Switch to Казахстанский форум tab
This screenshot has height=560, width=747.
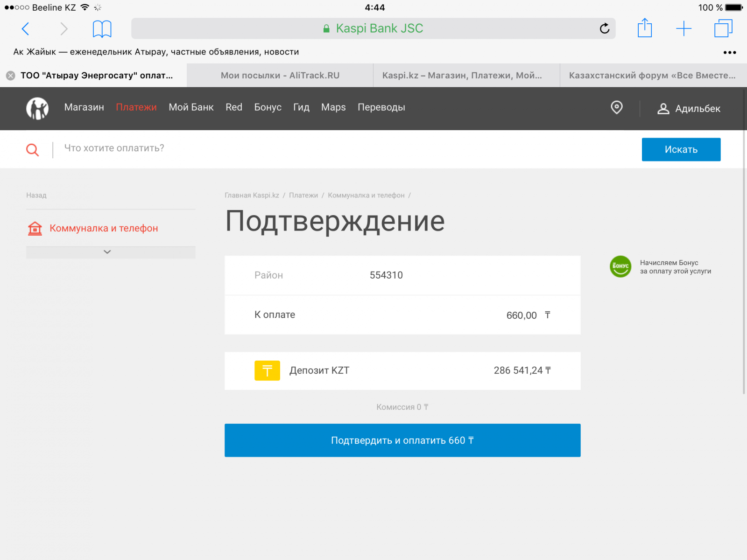pyautogui.click(x=654, y=76)
